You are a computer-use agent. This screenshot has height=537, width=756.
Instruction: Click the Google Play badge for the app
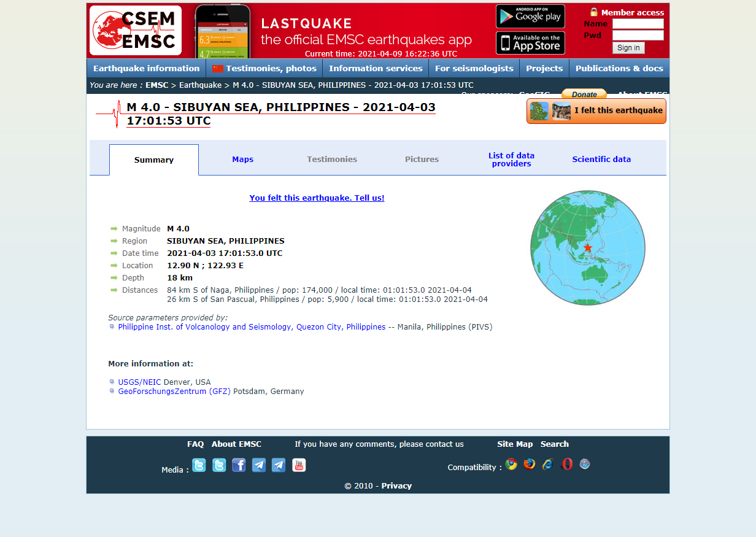[x=530, y=16]
